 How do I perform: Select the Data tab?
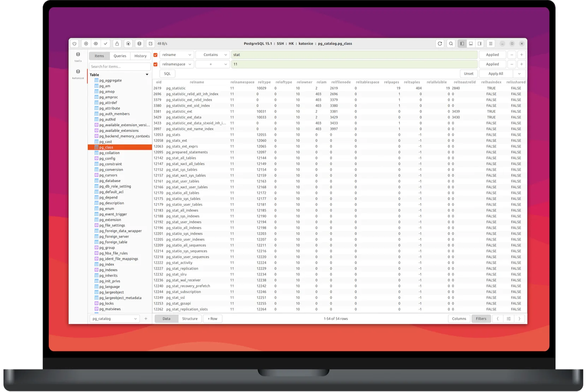[167, 319]
